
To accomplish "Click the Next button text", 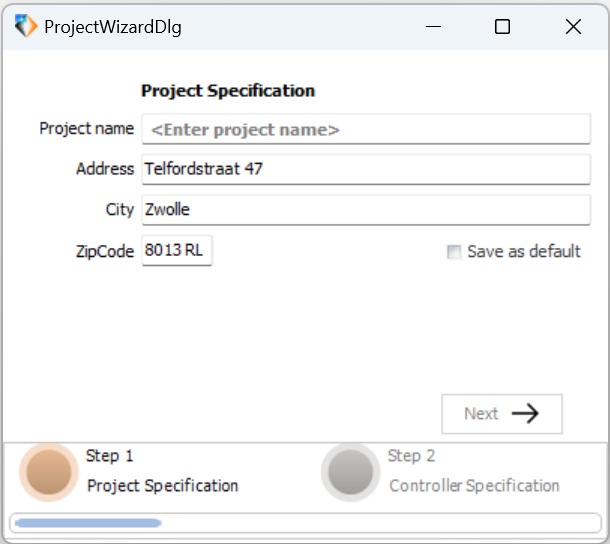I will [481, 413].
